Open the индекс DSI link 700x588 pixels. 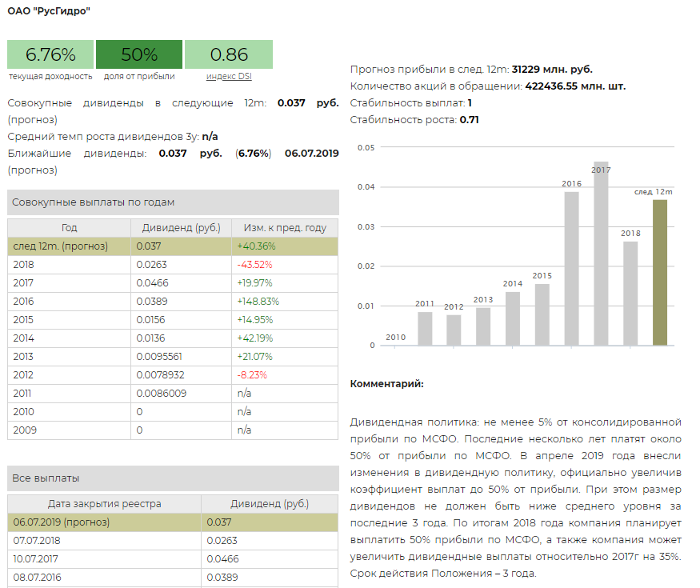pyautogui.click(x=228, y=77)
